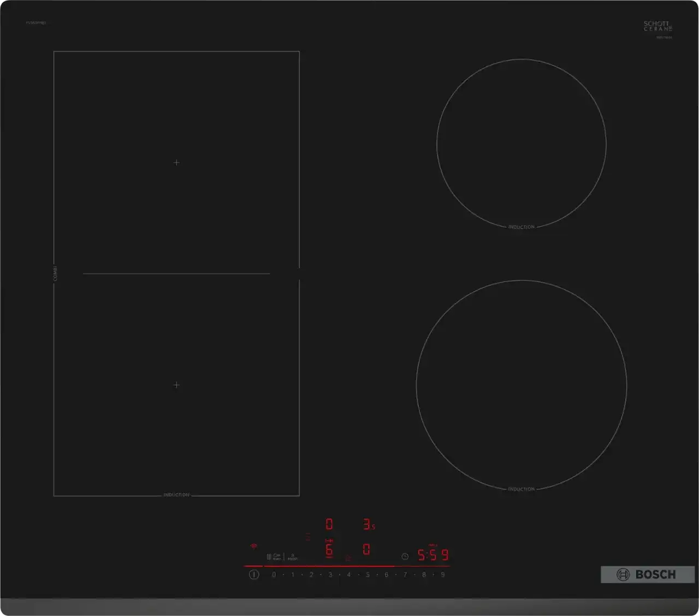Set power level 2 on the scale
The width and height of the screenshot is (699, 616).
[311, 574]
